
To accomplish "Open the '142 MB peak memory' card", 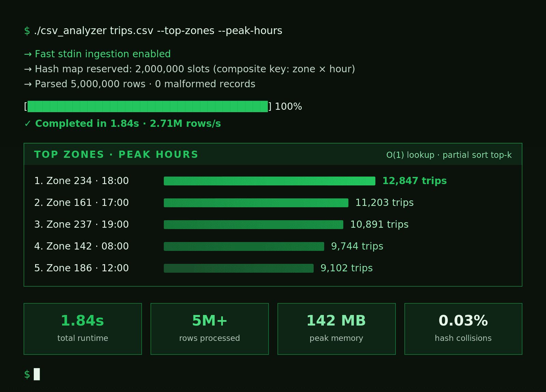I will pyautogui.click(x=336, y=329).
